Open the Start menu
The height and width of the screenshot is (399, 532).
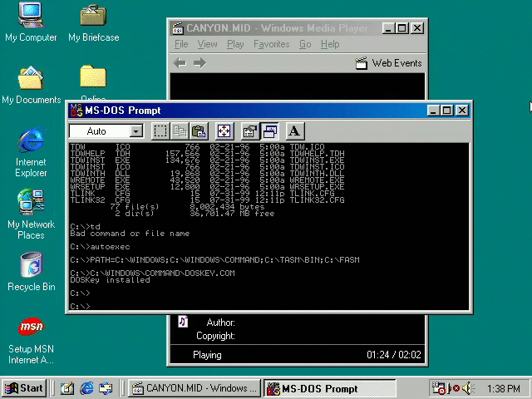pyautogui.click(x=24, y=388)
